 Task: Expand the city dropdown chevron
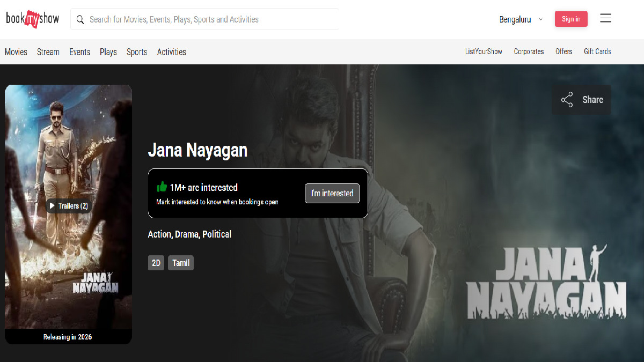coord(540,19)
